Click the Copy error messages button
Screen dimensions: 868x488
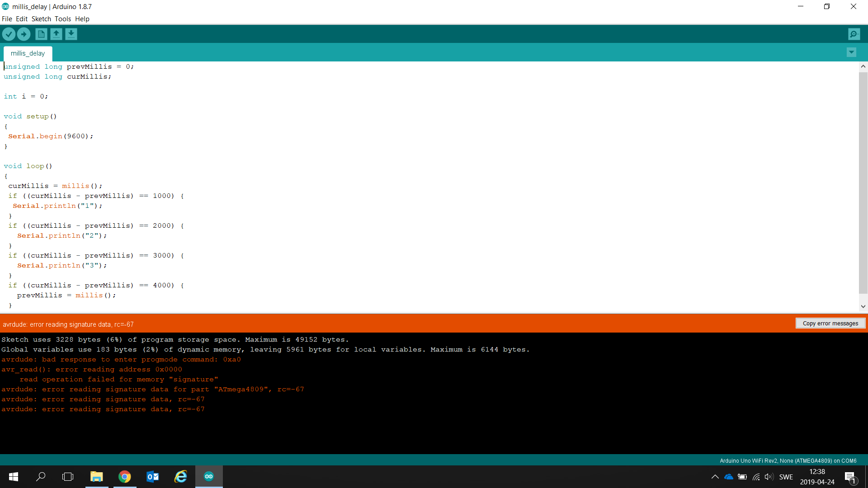coord(830,323)
